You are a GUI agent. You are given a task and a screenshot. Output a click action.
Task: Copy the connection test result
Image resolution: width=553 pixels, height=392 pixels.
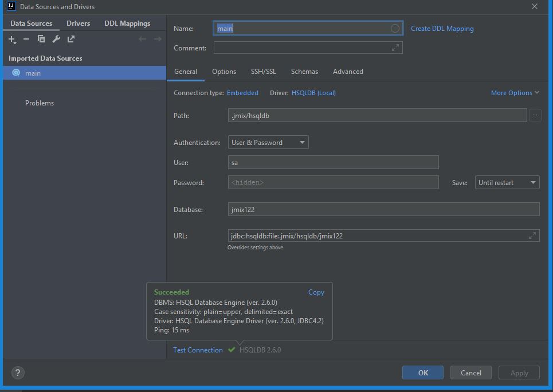click(x=316, y=292)
